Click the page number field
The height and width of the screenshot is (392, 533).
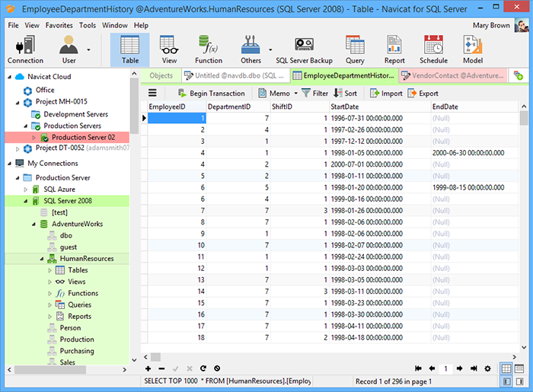445,368
